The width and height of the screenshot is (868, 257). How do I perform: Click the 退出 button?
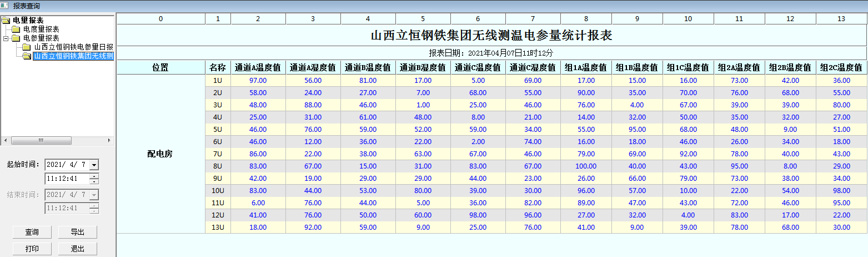77,249
